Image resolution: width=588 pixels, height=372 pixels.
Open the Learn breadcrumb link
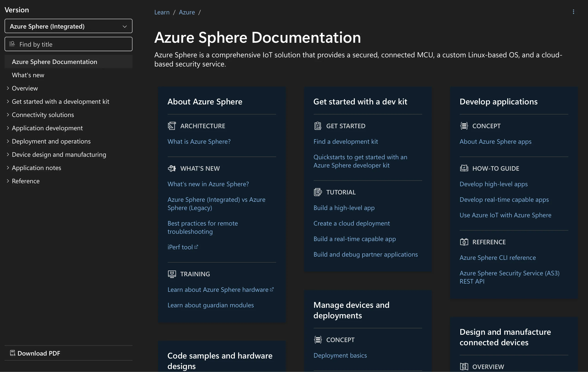162,12
